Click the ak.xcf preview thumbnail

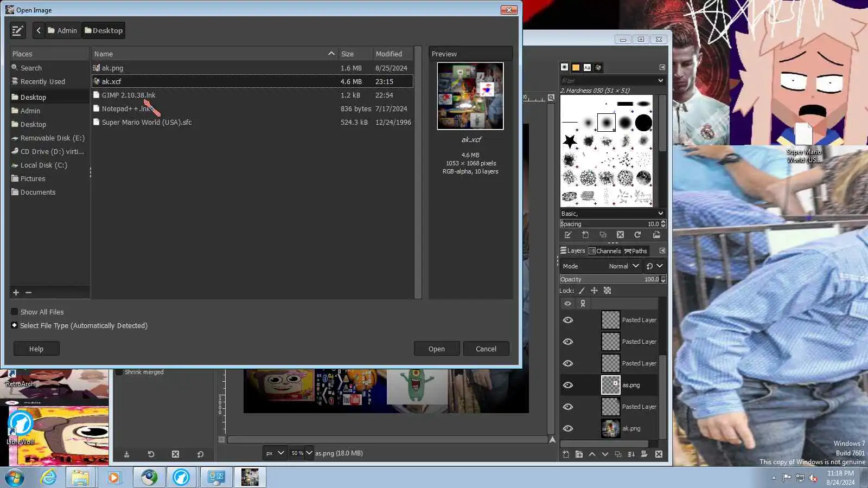[470, 96]
